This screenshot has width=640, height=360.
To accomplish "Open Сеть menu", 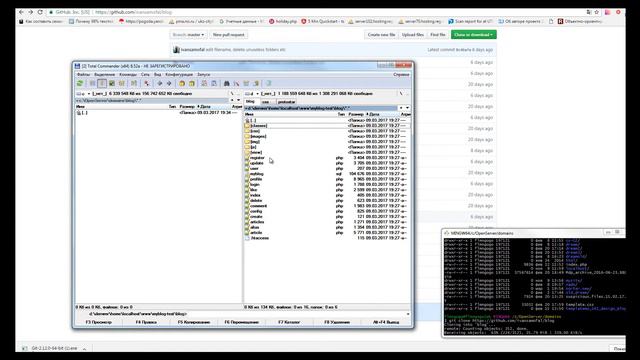I will tap(145, 75).
